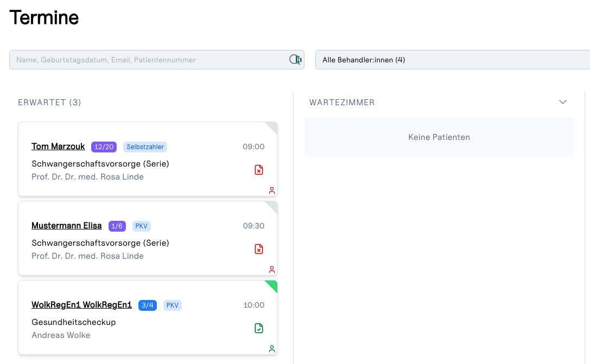
Task: Open patient Mustermann Elisa
Action: pos(67,226)
